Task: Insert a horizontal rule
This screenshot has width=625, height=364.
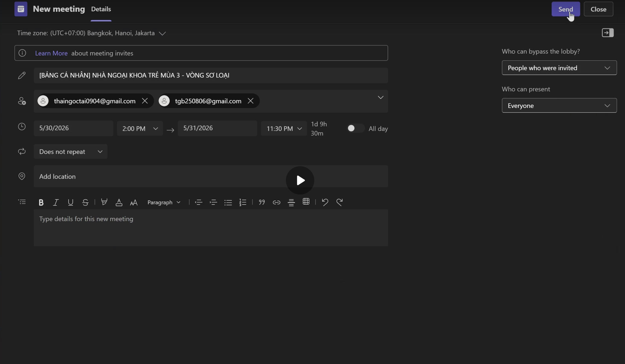Action: pyautogui.click(x=291, y=202)
